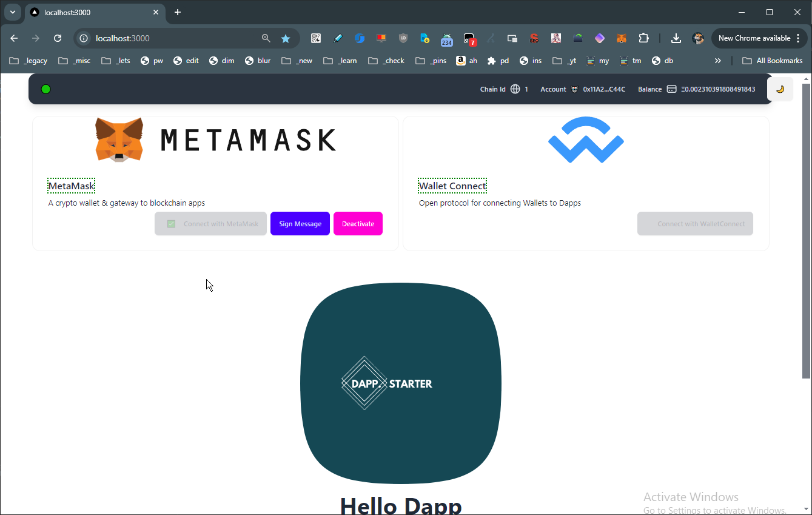812x515 pixels.
Task: Click the highlighter pen extension icon
Action: pos(338,38)
